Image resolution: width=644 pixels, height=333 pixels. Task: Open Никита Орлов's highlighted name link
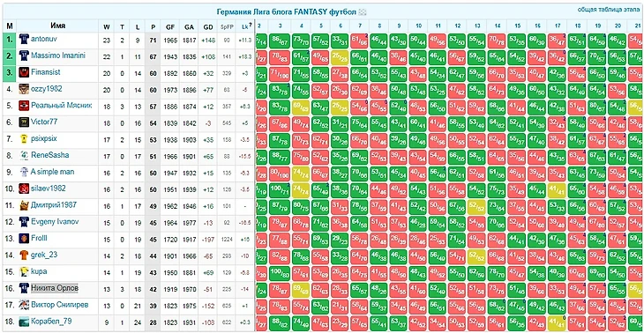[55, 288]
